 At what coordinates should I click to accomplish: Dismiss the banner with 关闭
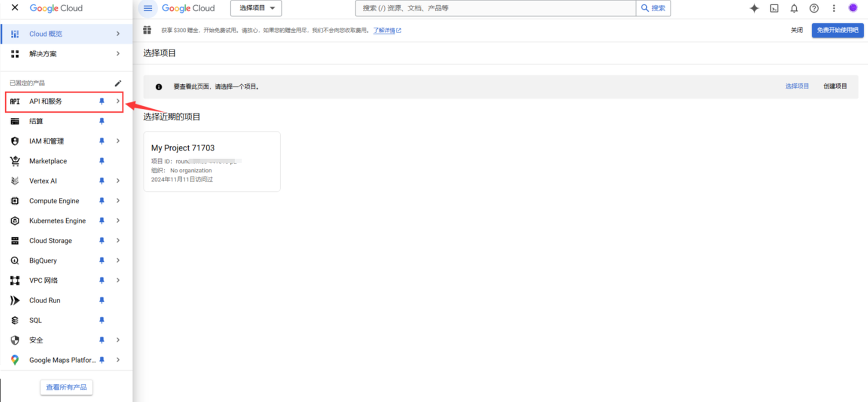click(797, 30)
